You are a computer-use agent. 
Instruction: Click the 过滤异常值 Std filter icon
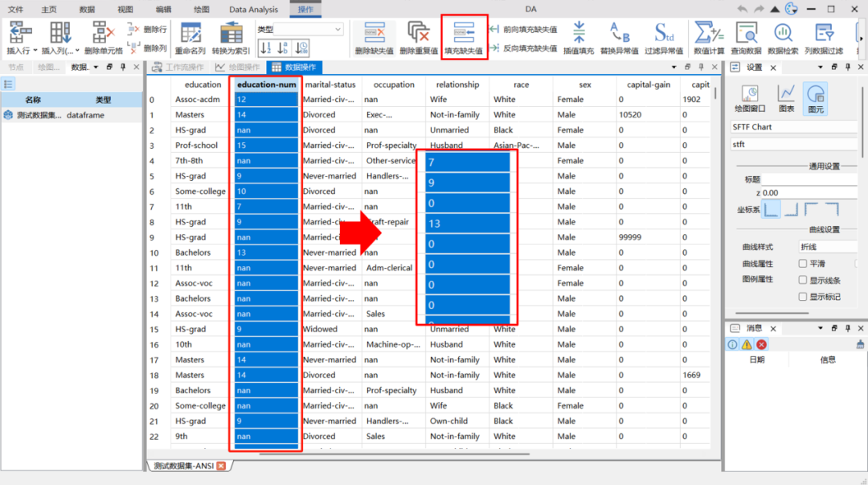click(664, 33)
